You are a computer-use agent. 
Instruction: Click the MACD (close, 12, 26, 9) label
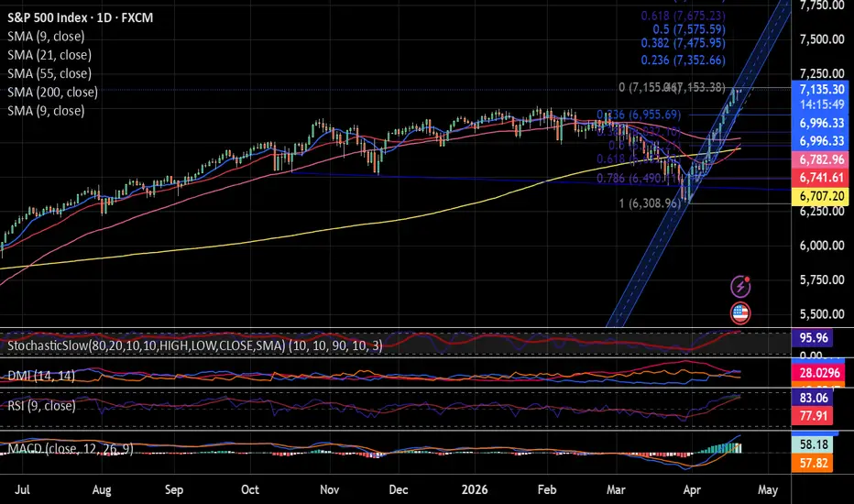[x=71, y=449]
